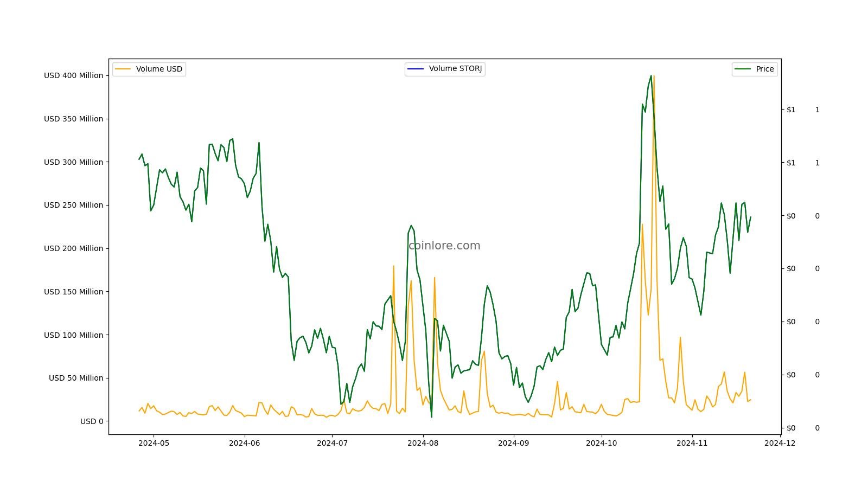This screenshot has height=488, width=868.
Task: Click the USD 300 Million axis label
Action: (73, 162)
